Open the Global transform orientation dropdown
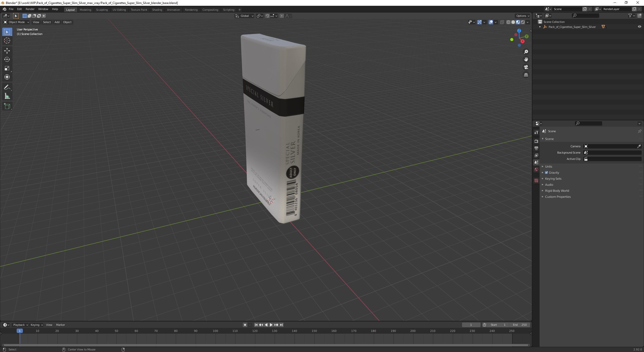The height and width of the screenshot is (352, 644). coord(244,16)
